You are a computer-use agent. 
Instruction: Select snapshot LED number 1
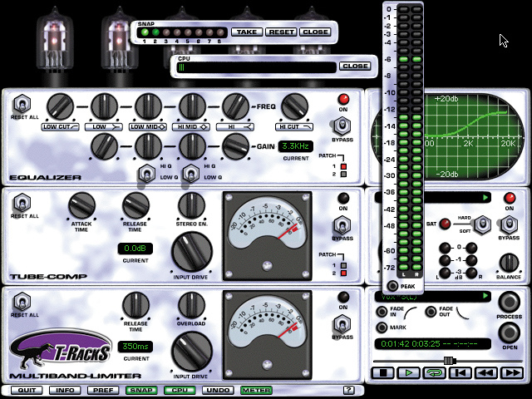(x=145, y=32)
